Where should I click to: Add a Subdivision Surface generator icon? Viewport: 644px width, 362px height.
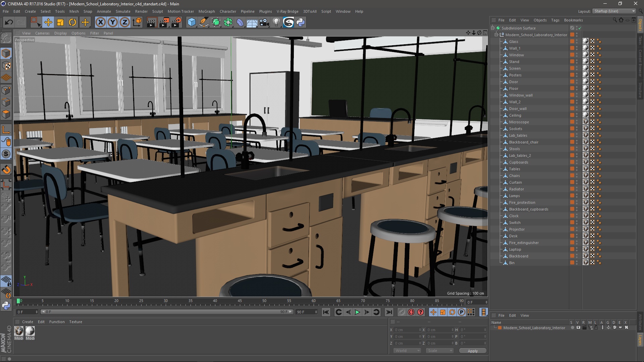[216, 22]
